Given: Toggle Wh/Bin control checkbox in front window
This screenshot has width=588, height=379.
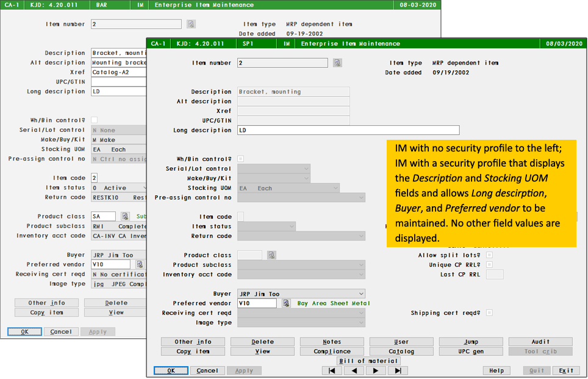Looking at the screenshot, I should pyautogui.click(x=241, y=159).
